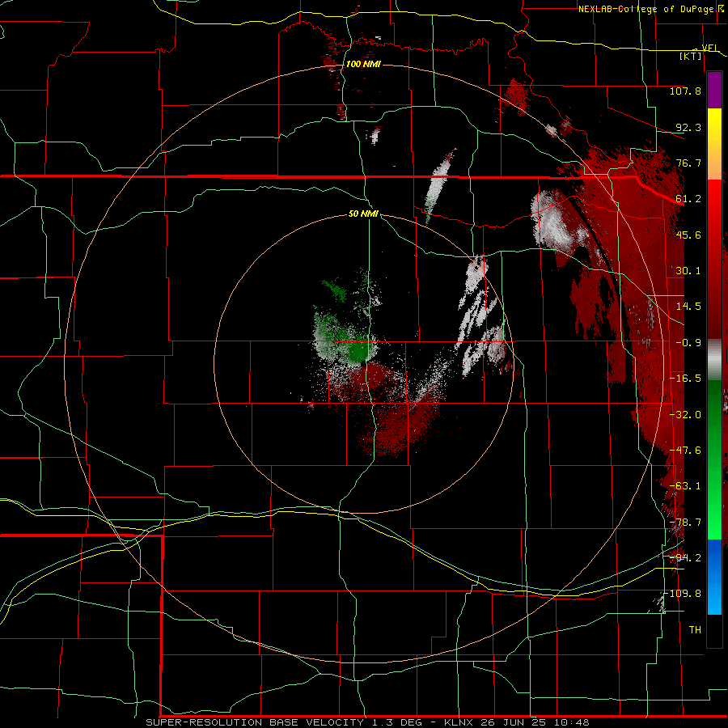The height and width of the screenshot is (728, 728).
Task: Select the -0.9 value on velocity scale
Action: click(x=688, y=343)
